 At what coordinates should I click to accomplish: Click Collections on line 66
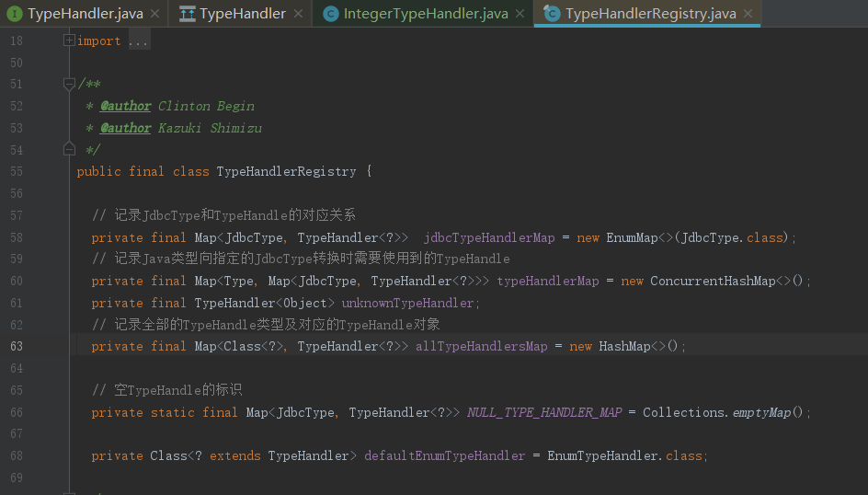(683, 412)
